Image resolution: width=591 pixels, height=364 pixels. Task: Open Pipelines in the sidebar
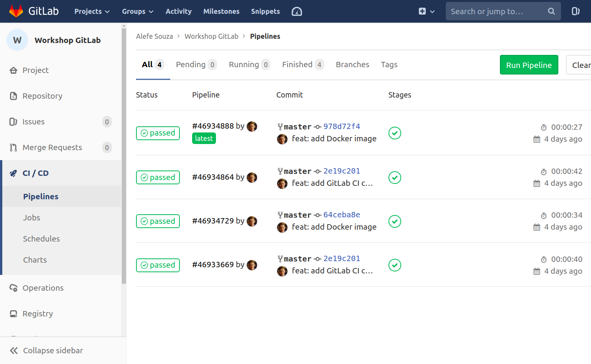point(41,197)
